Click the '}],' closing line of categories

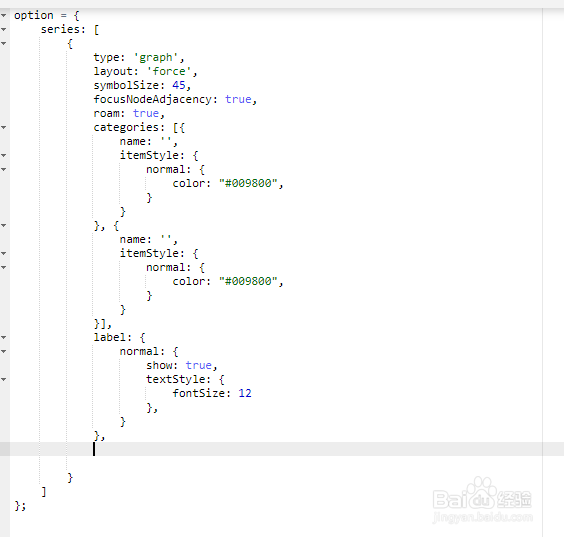click(x=103, y=324)
